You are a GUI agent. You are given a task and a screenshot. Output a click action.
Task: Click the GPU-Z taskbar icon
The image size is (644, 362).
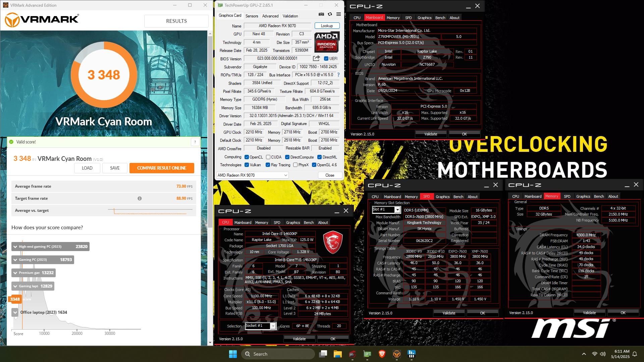(367, 354)
